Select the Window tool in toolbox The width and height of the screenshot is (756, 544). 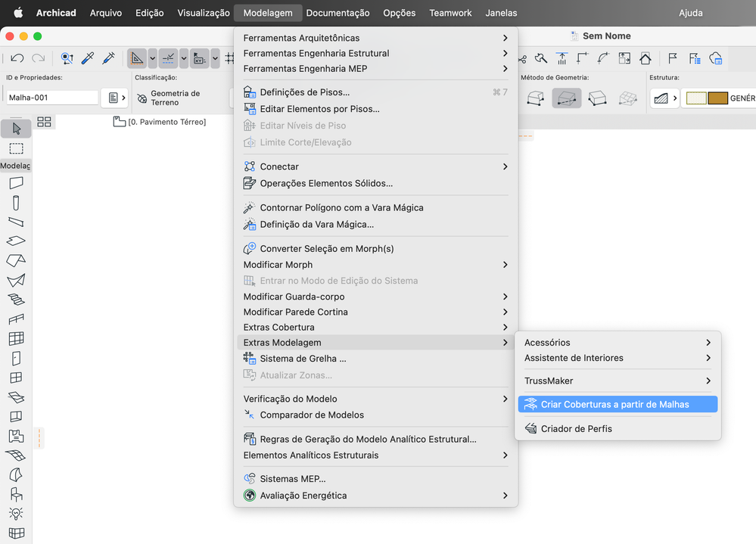coord(16,378)
